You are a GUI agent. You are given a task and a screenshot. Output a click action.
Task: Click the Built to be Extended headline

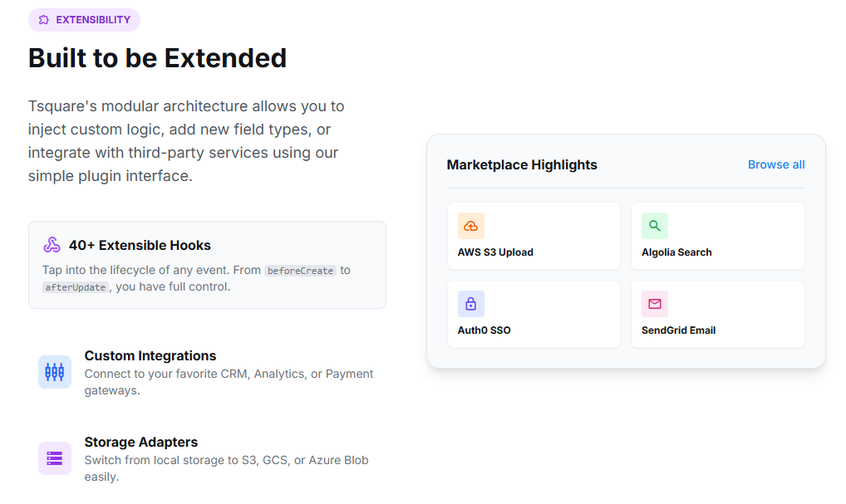click(158, 58)
